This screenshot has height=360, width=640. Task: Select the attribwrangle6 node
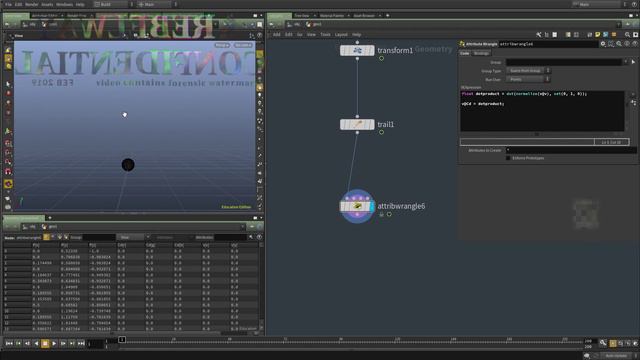coord(357,206)
